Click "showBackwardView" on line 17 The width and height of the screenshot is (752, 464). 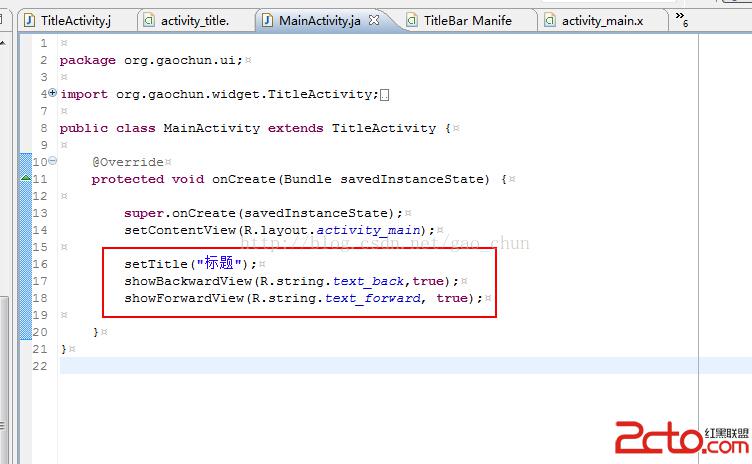click(x=188, y=281)
